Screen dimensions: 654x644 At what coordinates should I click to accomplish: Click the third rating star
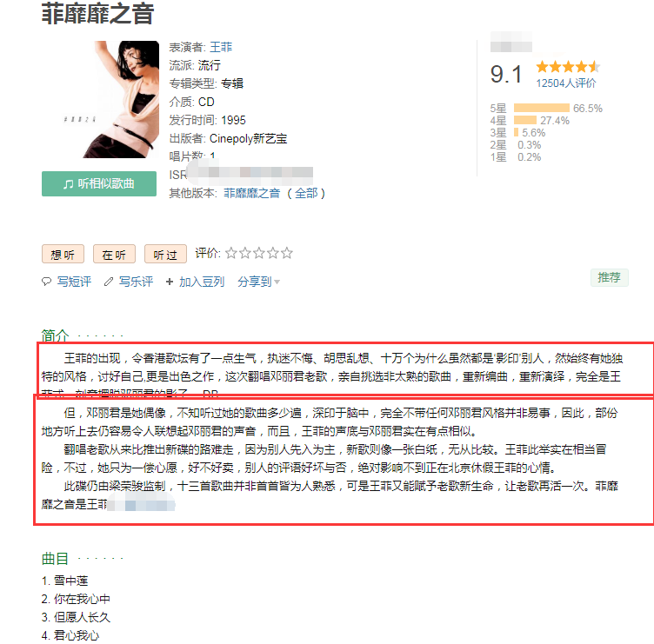click(x=259, y=253)
